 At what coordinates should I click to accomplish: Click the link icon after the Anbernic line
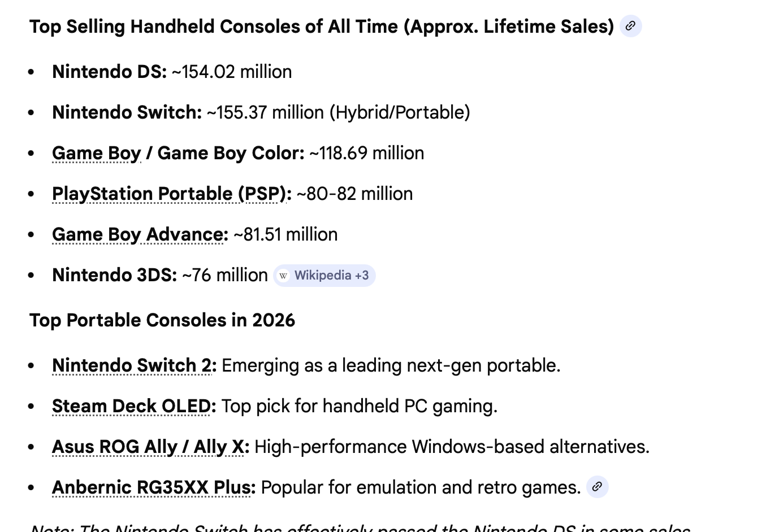[597, 487]
